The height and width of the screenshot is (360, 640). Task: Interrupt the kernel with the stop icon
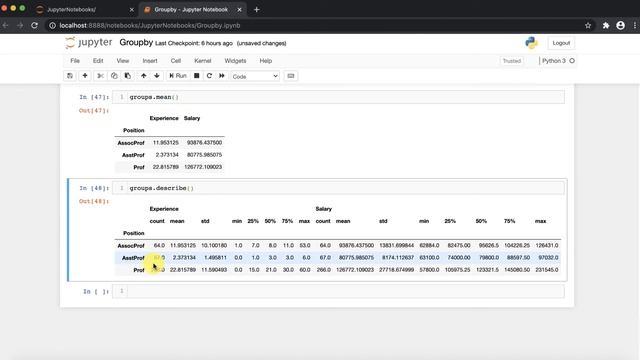(x=196, y=76)
